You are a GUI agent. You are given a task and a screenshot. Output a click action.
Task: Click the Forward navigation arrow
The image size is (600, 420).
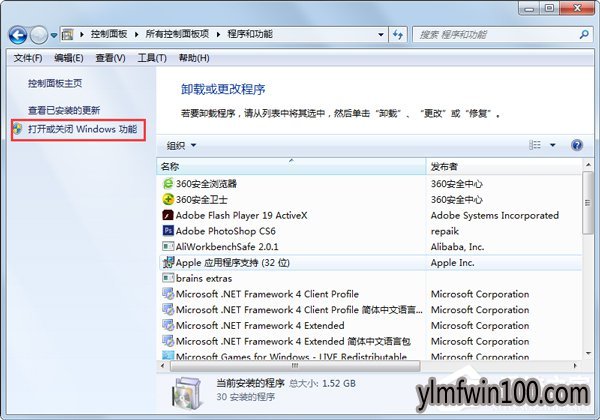39,35
